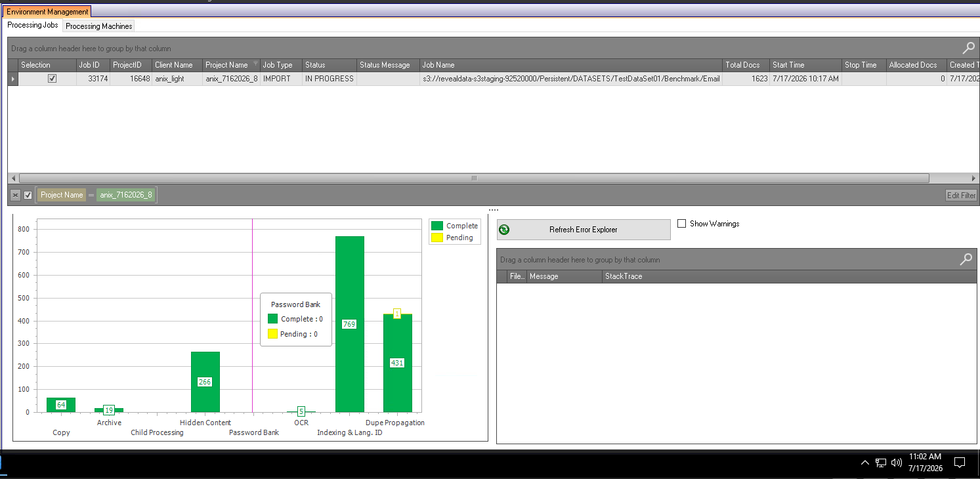980x479 pixels.
Task: Click the 7/17/2026 10:17 AM start time cell
Action: (806, 79)
